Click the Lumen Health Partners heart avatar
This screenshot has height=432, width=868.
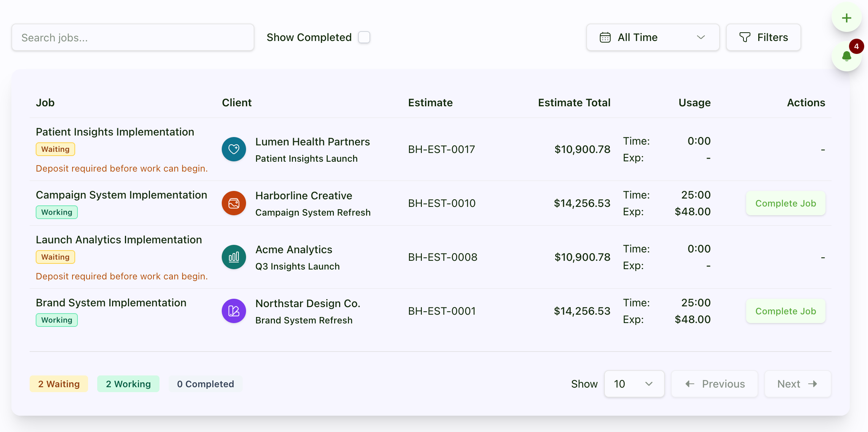[234, 149]
